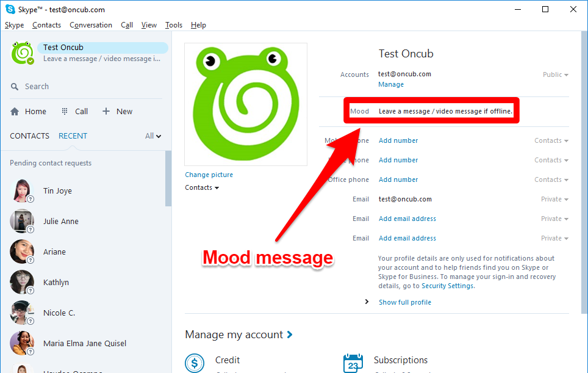Click Tin Joye's contact thumbnail
Image resolution: width=588 pixels, height=373 pixels.
pyautogui.click(x=22, y=190)
